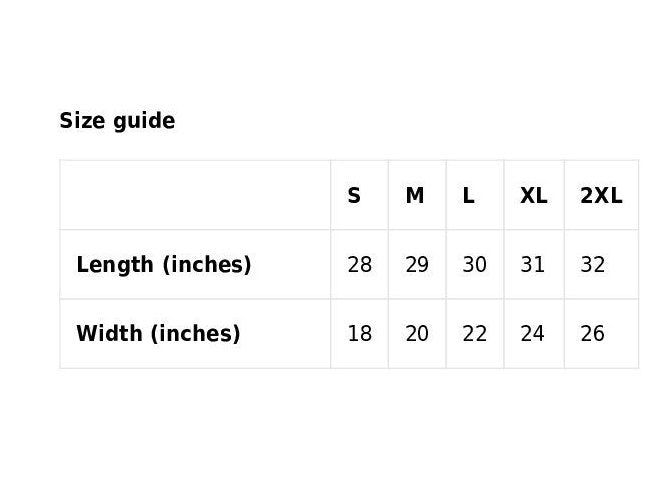Select the length value 30 cell
This screenshot has width=665, height=499.
click(x=475, y=265)
